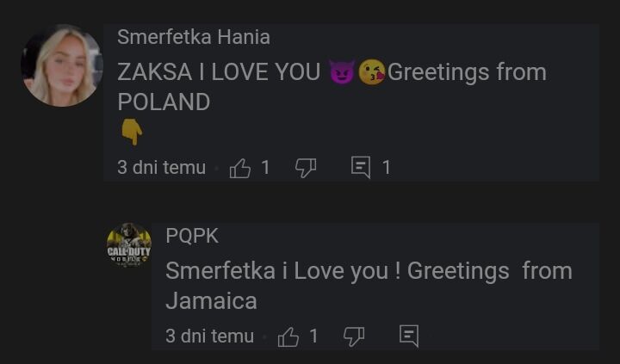This screenshot has height=364, width=620.
Task: Click the 'ZAKSA I LOVE YOU' comment text
Action: pyautogui.click(x=219, y=72)
